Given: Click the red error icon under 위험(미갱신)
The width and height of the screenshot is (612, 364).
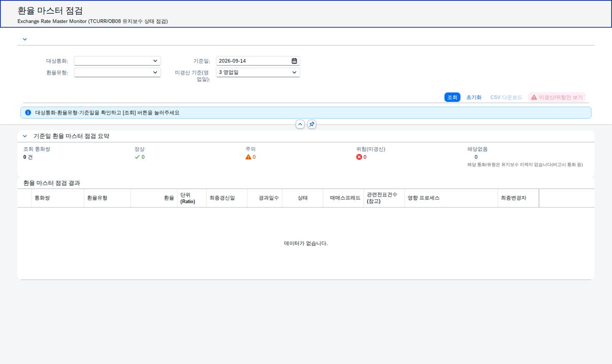Looking at the screenshot, I should (359, 157).
